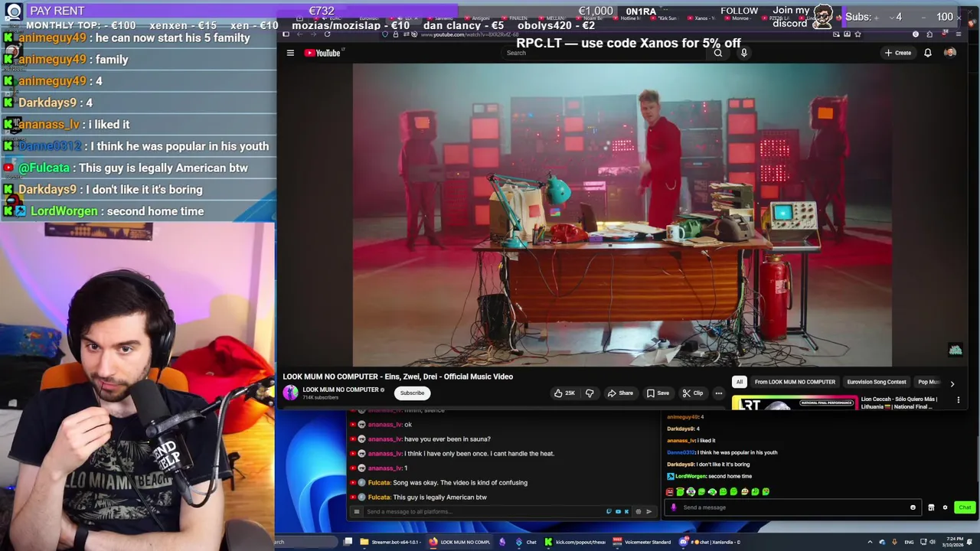This screenshot has height=551, width=980.
Task: Click the green Chat send button
Action: [965, 507]
